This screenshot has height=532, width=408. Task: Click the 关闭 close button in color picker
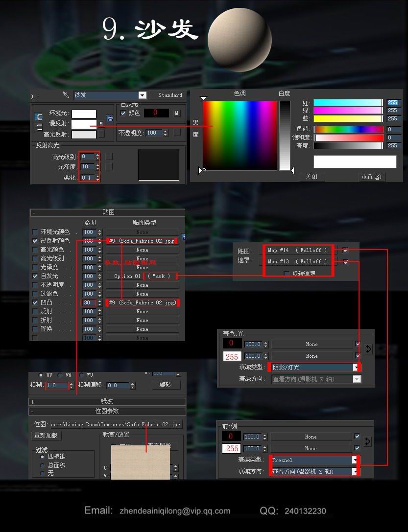tap(311, 176)
